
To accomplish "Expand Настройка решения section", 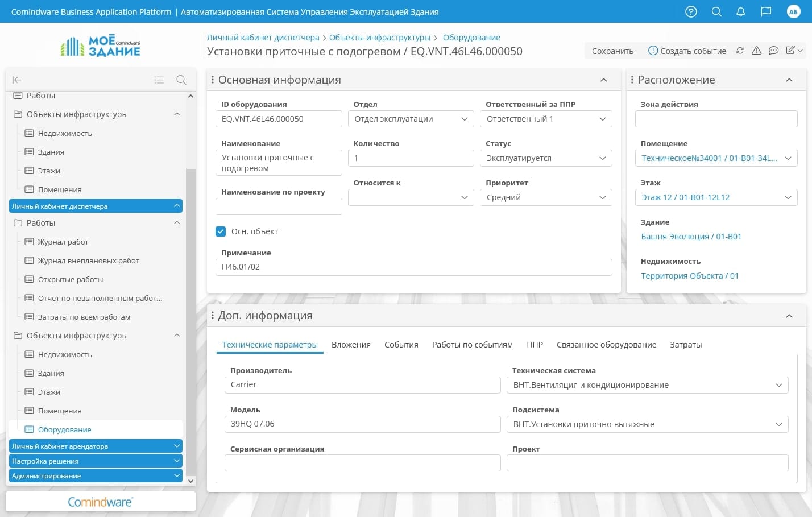I will click(x=96, y=461).
